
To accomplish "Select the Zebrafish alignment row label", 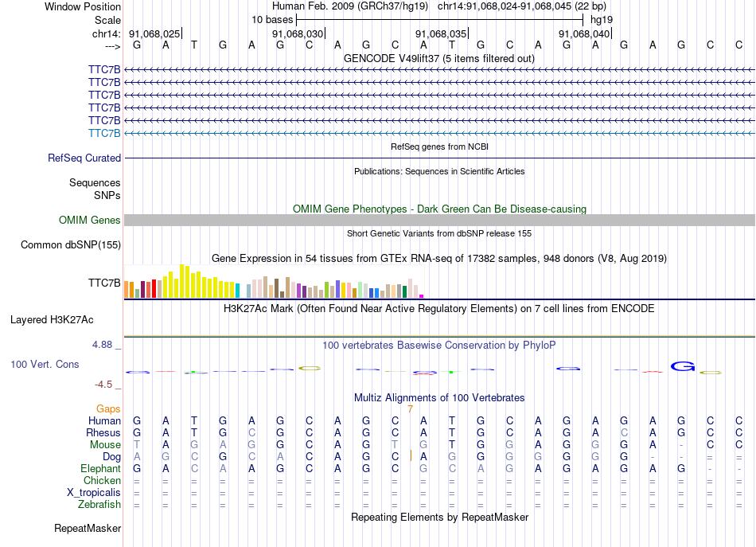I will coord(99,505).
